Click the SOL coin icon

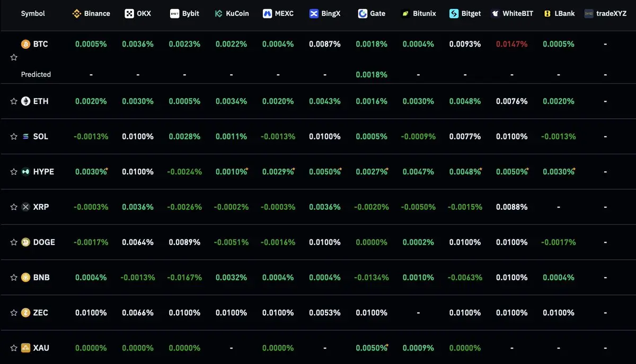click(25, 136)
